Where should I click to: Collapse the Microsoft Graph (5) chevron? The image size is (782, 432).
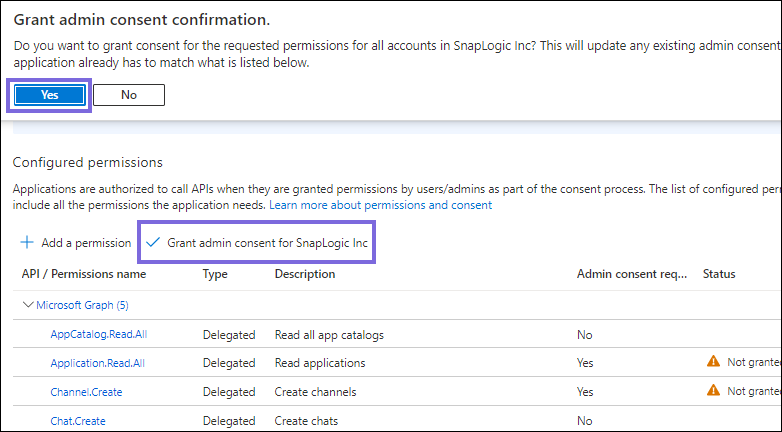[28, 305]
